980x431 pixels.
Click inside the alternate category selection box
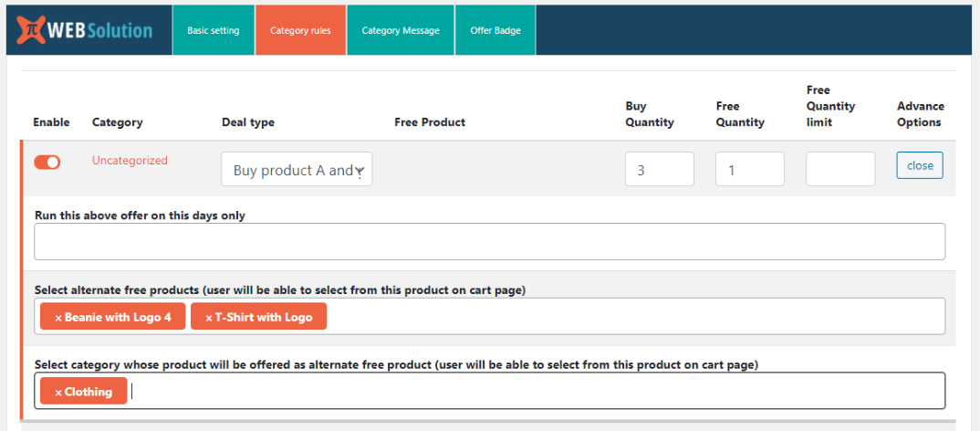(x=538, y=391)
